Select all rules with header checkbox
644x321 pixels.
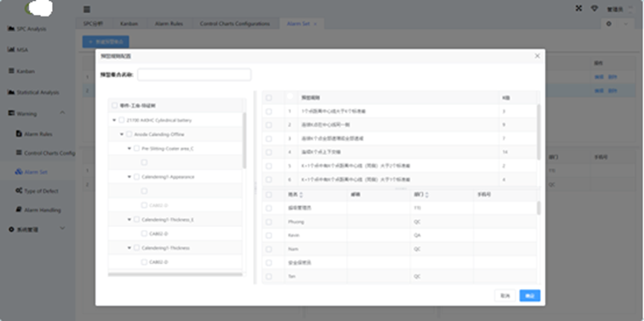269,98
